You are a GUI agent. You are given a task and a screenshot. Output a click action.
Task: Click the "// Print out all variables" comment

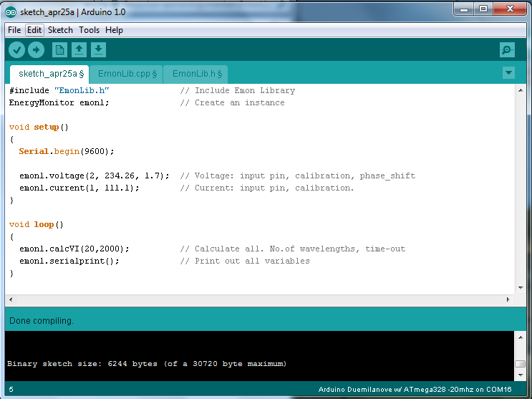point(245,261)
